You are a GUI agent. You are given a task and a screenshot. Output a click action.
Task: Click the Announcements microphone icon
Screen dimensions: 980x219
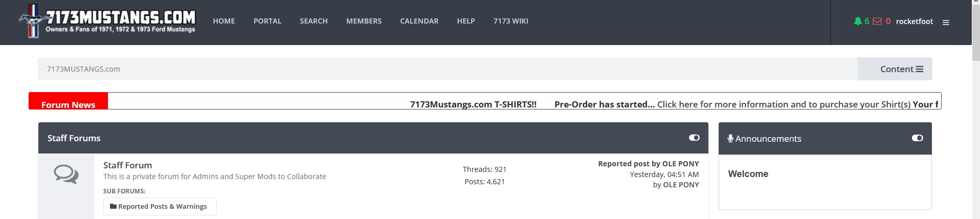pos(730,138)
